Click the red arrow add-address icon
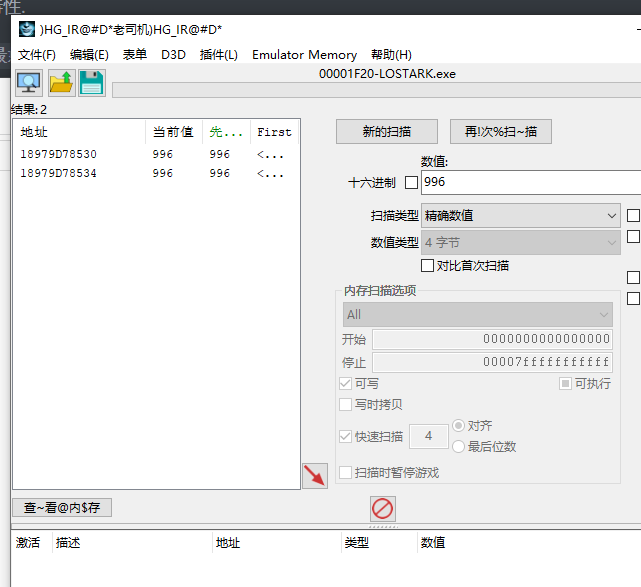 click(x=315, y=475)
